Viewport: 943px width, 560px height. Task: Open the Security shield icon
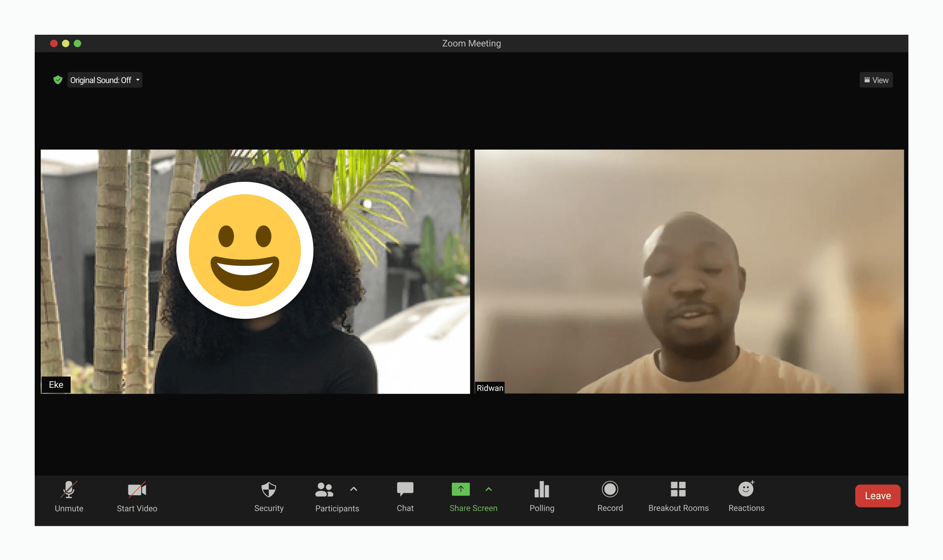269,490
